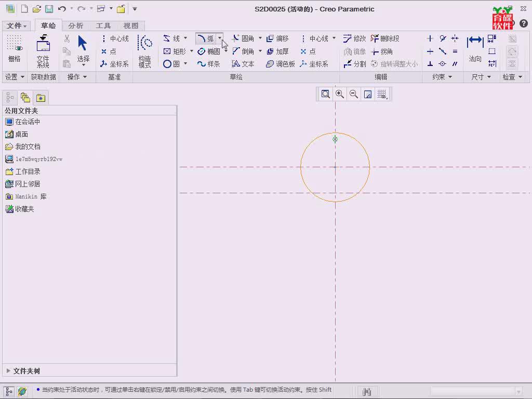532x399 pixels.
Task: Apply the Tangent constraint icon
Action: pos(443,38)
